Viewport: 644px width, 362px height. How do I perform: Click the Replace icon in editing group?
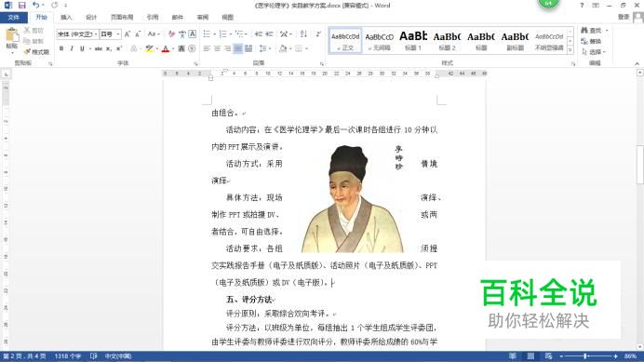click(584, 41)
